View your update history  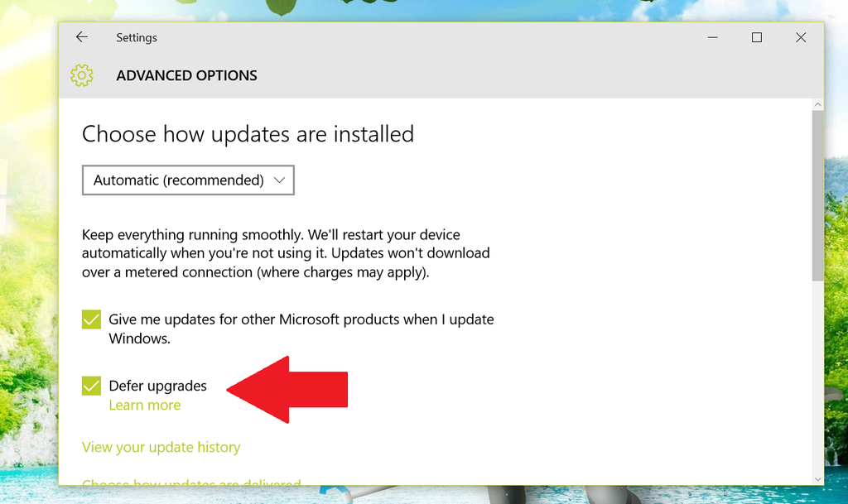(161, 447)
